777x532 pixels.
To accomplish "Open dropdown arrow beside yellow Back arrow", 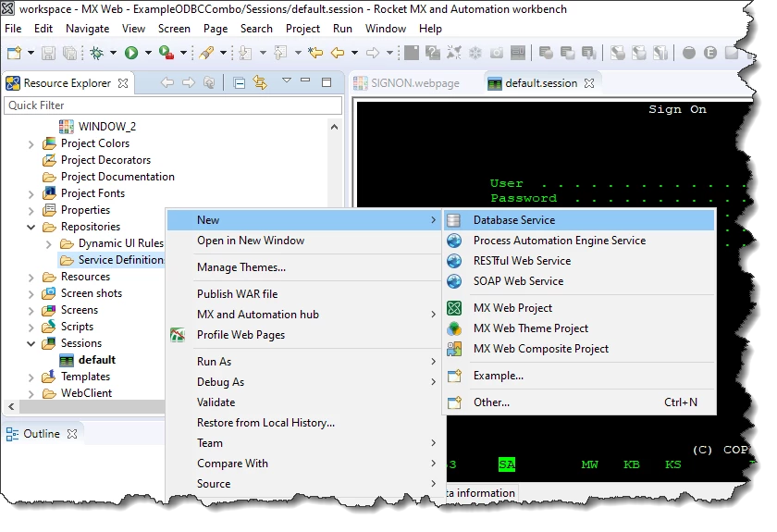I will pyautogui.click(x=354, y=53).
